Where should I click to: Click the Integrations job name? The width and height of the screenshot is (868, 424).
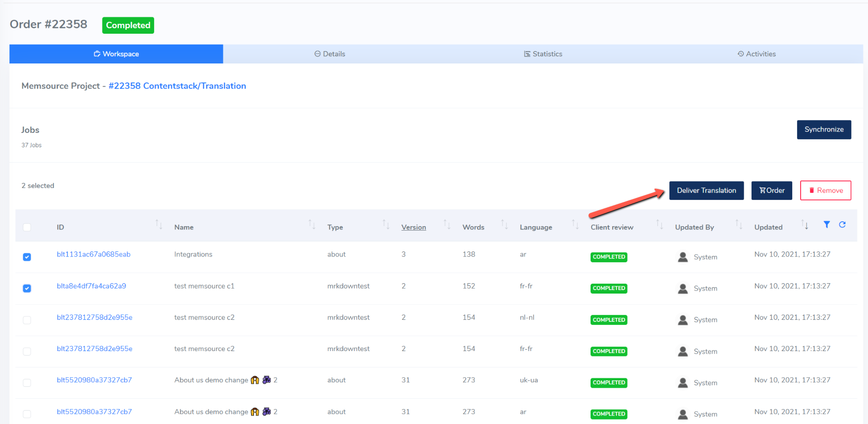(193, 254)
